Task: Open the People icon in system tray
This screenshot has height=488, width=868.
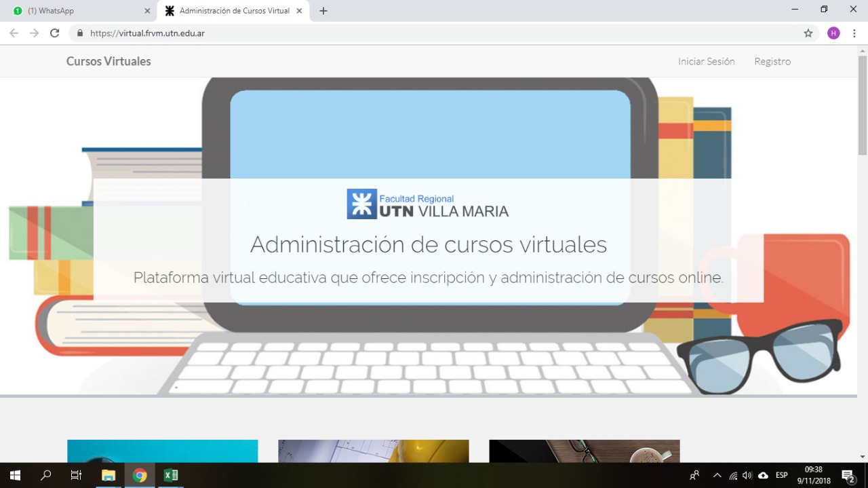Action: click(x=694, y=475)
